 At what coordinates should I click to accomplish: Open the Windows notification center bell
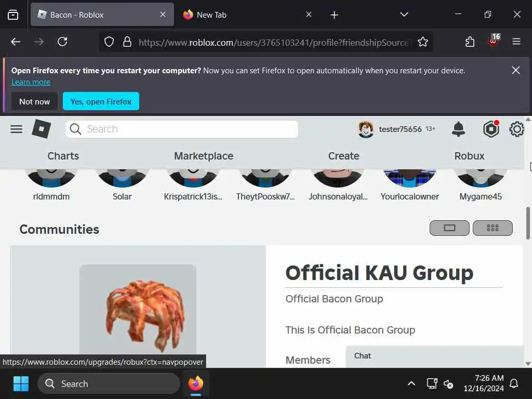[514, 383]
